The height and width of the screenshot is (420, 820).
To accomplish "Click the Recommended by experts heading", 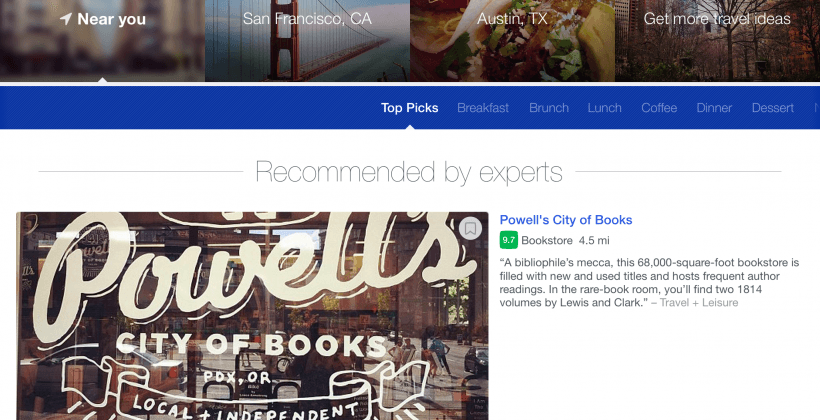I will coord(409,172).
